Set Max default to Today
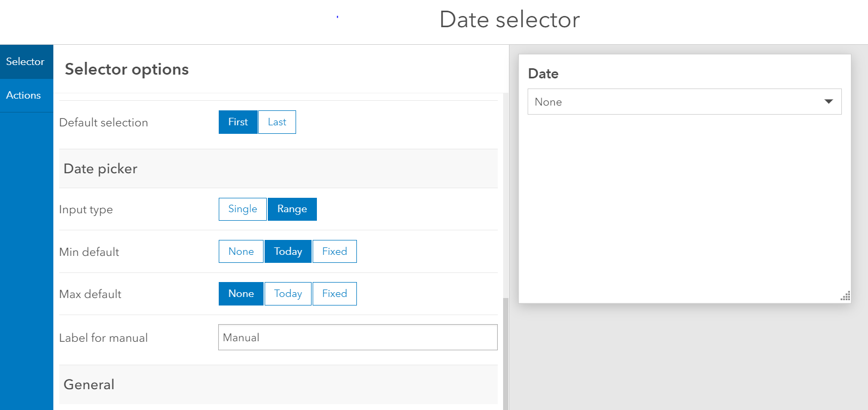This screenshot has width=868, height=410. 288,294
